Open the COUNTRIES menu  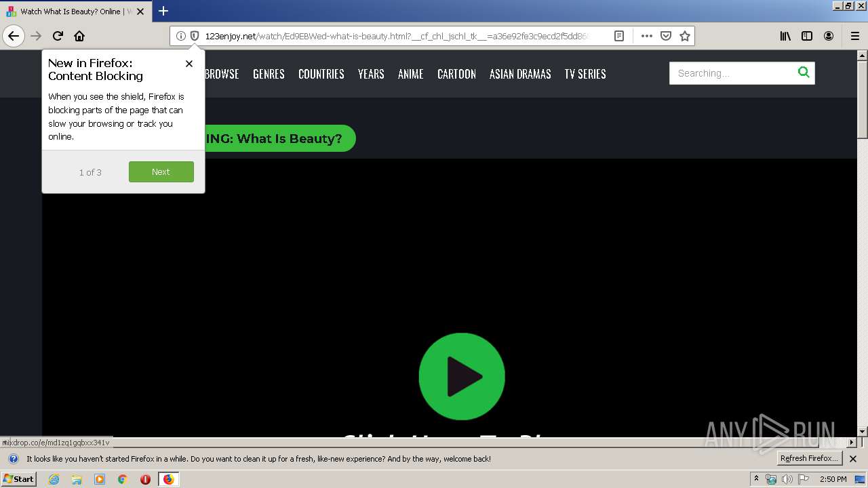pos(321,74)
